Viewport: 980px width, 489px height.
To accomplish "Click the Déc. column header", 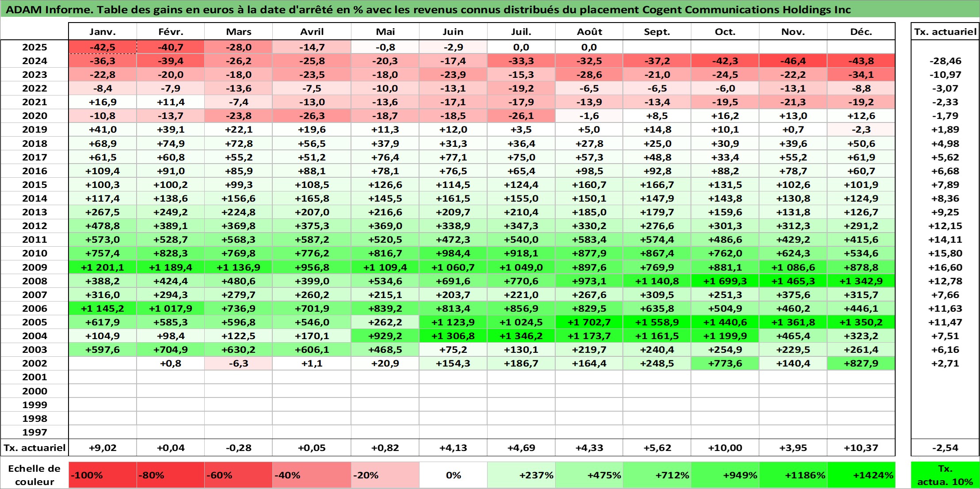I will [861, 31].
